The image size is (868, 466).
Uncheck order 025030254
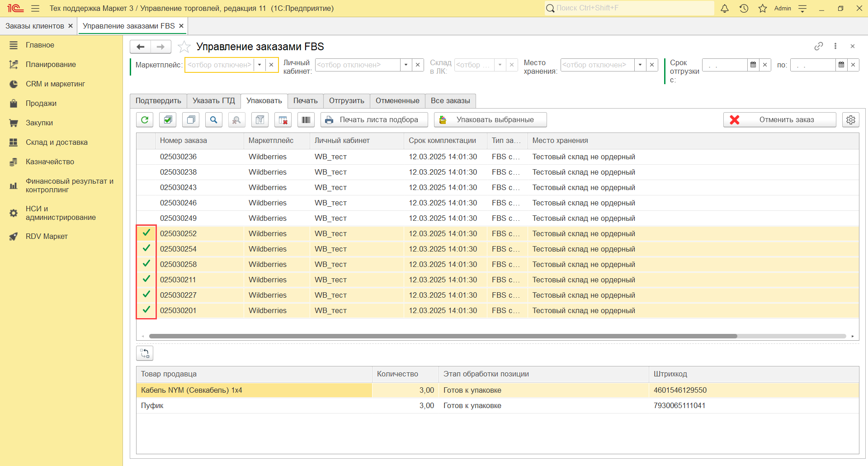click(146, 249)
